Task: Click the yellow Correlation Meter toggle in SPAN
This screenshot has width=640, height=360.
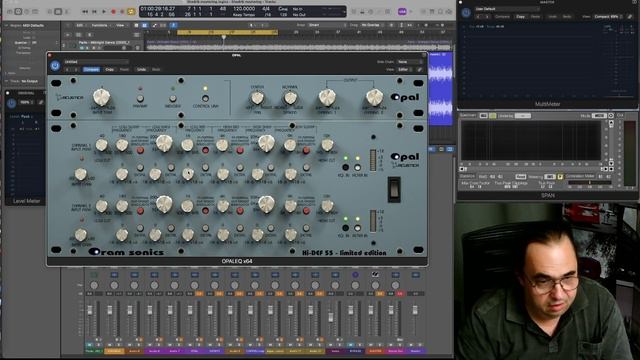Action: pyautogui.click(x=560, y=177)
